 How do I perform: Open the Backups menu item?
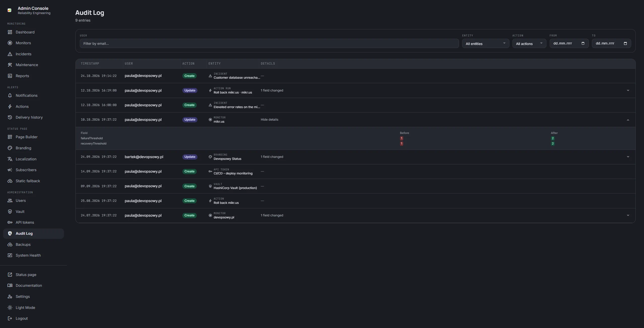(33, 245)
